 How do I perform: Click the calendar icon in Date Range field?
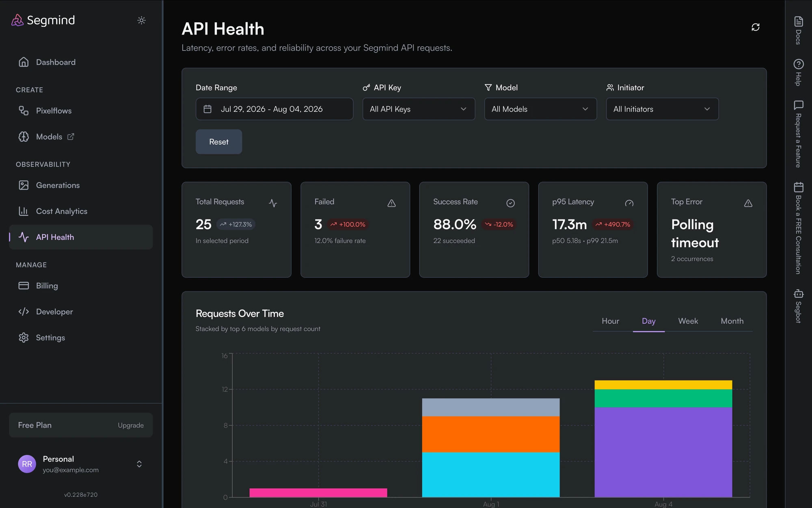207,109
